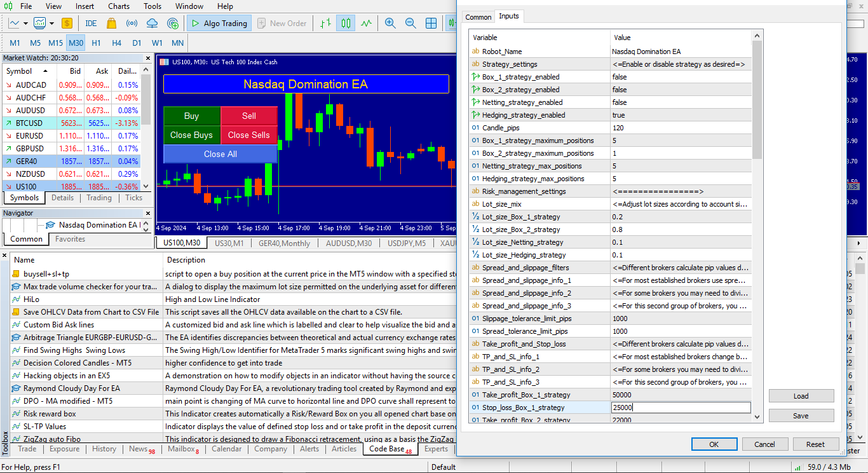Expand the new chart dropdown arrow
Image resolution: width=868 pixels, height=473 pixels.
click(25, 24)
